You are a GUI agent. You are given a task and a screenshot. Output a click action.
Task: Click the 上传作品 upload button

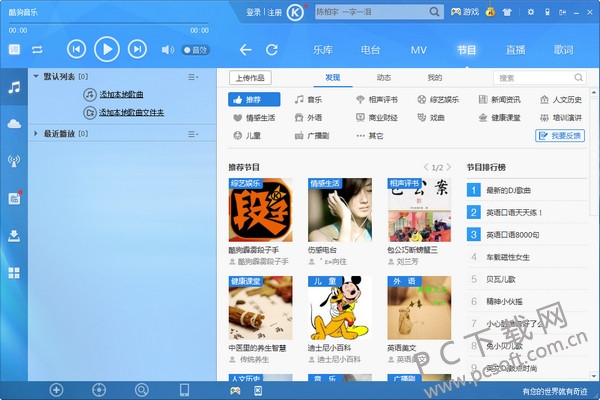pyautogui.click(x=250, y=78)
